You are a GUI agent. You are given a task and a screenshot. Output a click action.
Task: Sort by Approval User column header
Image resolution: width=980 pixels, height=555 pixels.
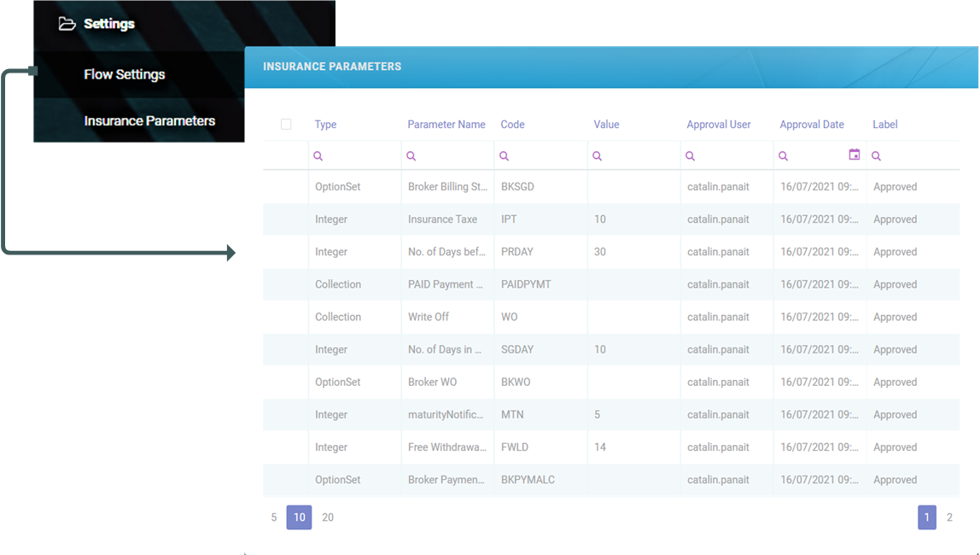[719, 125]
